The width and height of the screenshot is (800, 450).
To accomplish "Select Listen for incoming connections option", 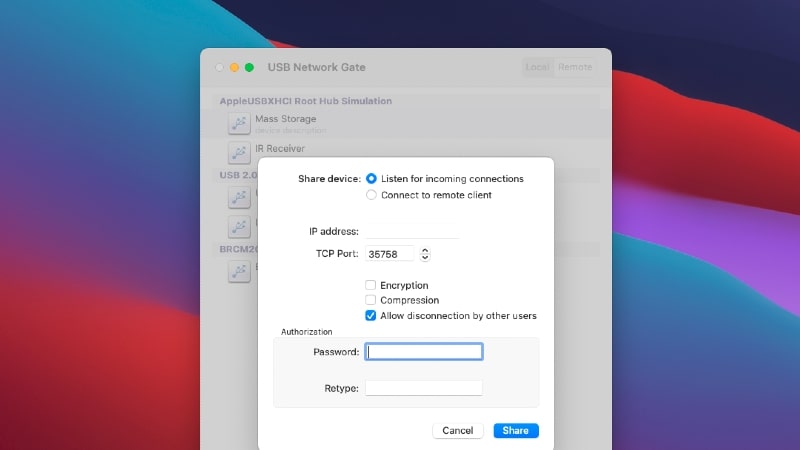I will coord(371,179).
